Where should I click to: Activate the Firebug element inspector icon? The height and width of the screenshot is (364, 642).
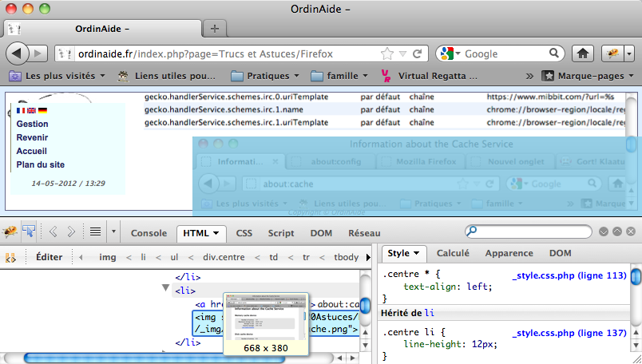click(x=29, y=232)
